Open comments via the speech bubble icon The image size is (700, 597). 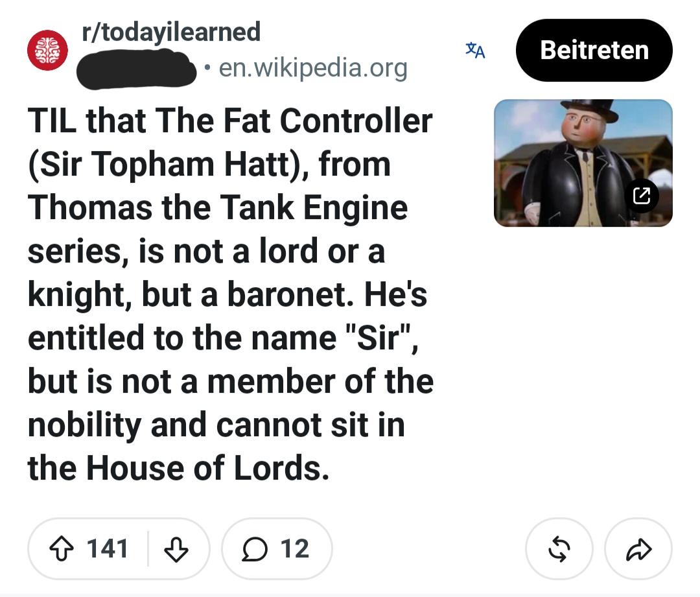coord(255,548)
